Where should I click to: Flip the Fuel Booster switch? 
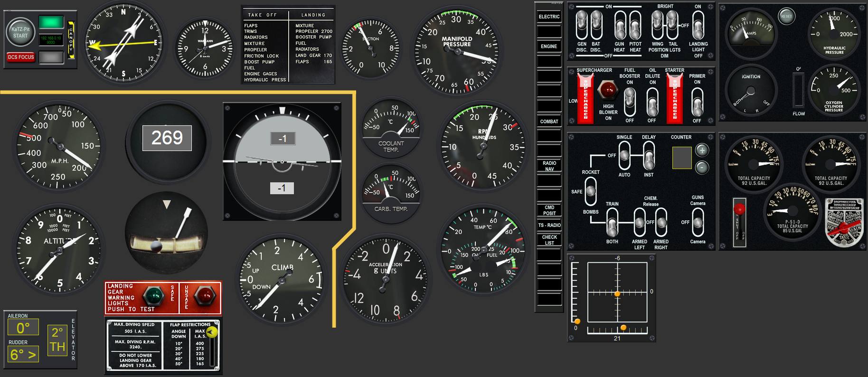click(x=630, y=101)
